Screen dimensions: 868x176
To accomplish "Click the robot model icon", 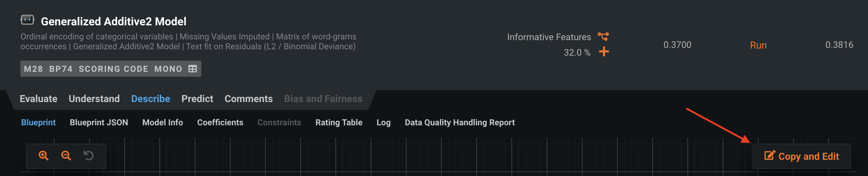I will pos(27,20).
